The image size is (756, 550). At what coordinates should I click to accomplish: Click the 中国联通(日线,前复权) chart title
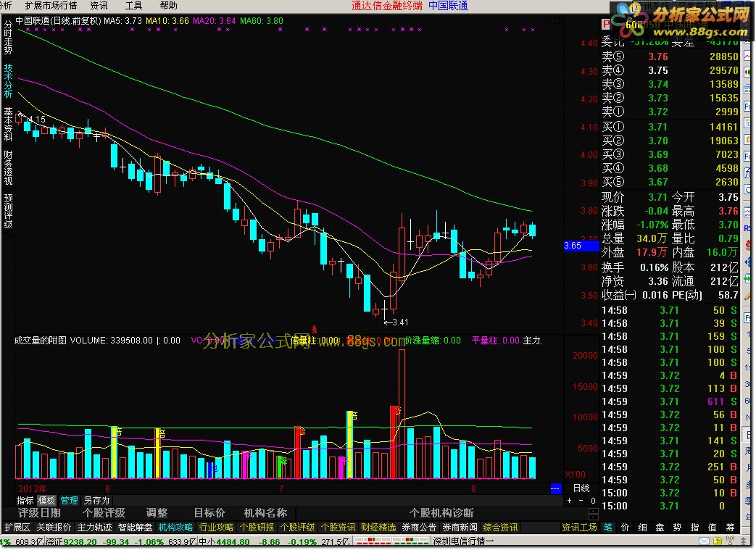(x=58, y=21)
